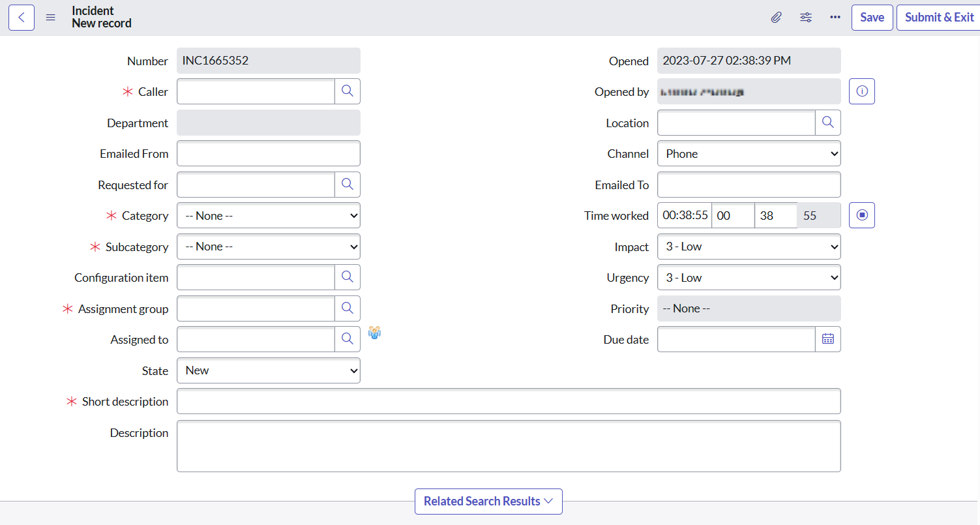Open the more actions ellipsis menu
980x525 pixels.
[x=835, y=17]
